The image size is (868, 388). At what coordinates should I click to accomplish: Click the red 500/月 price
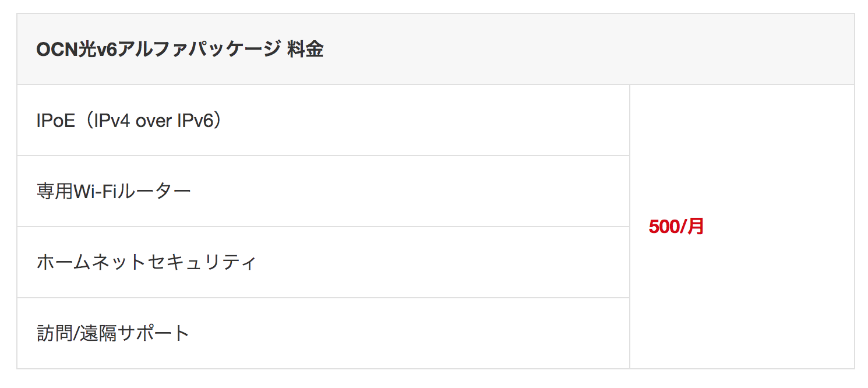point(676,227)
